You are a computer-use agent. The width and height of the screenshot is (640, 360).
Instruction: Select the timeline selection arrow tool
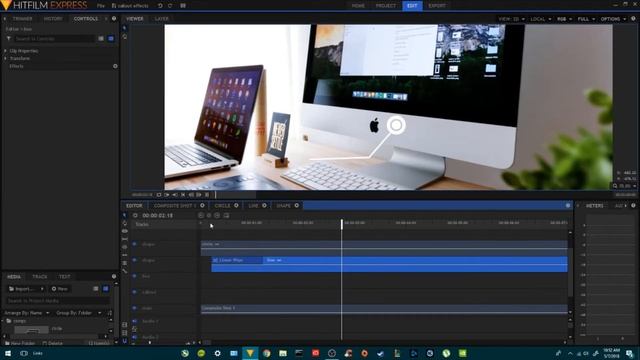point(124,215)
